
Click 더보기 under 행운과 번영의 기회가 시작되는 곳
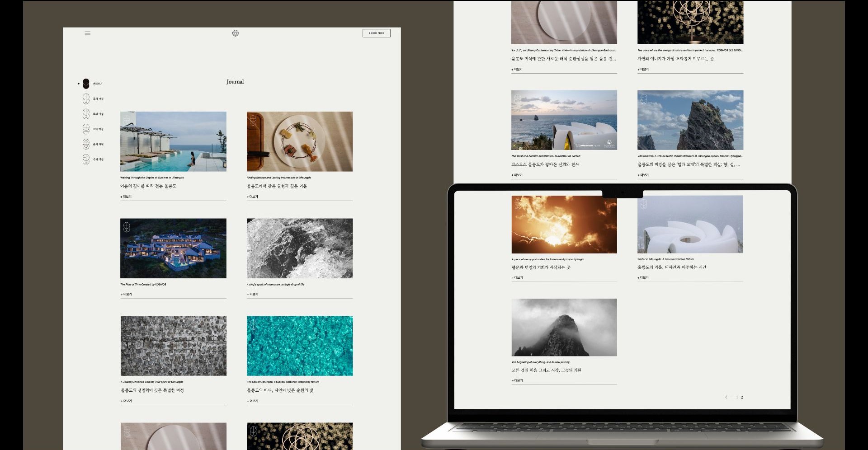[x=517, y=277]
